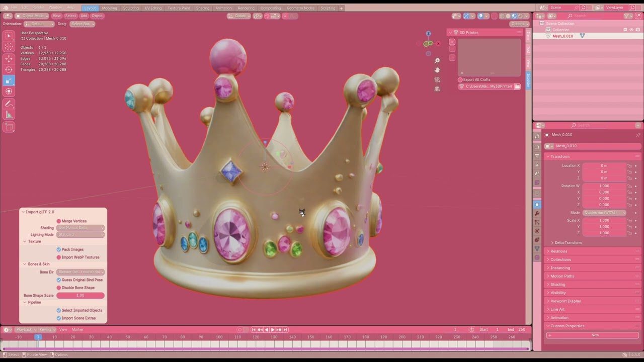Viewport: 644px width, 362px height.
Task: Open the Add menu in viewport header
Action: pos(84,16)
